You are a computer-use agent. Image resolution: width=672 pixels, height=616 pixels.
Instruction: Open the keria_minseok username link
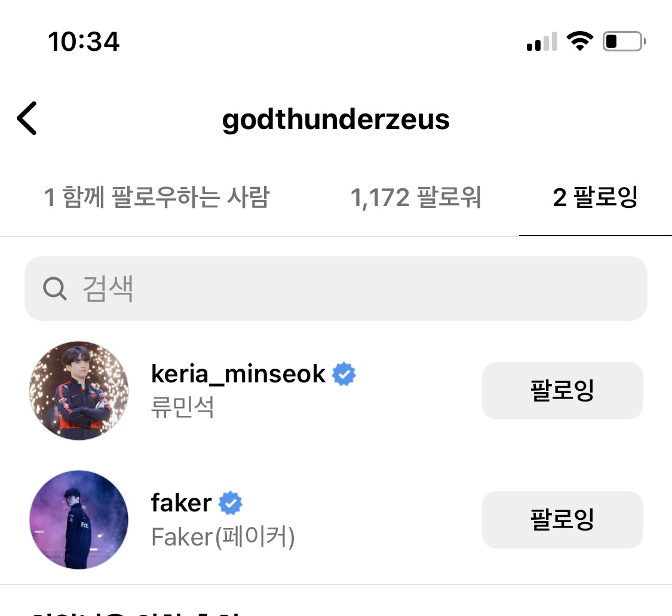coord(238,374)
